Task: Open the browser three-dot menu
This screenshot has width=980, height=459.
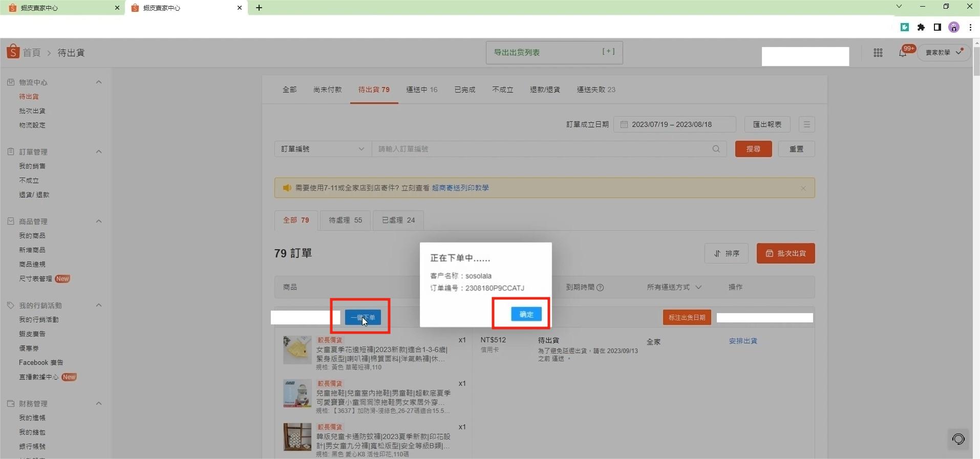Action: 970,27
